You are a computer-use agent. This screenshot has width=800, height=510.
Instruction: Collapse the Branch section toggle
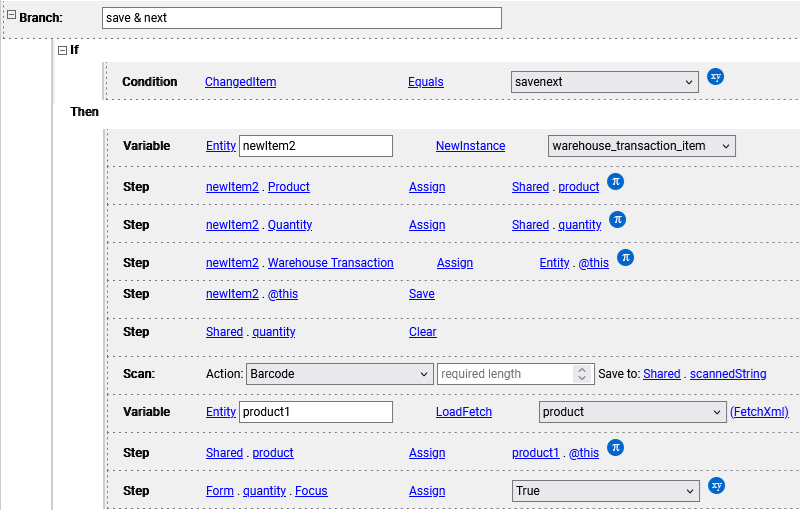tap(11, 15)
